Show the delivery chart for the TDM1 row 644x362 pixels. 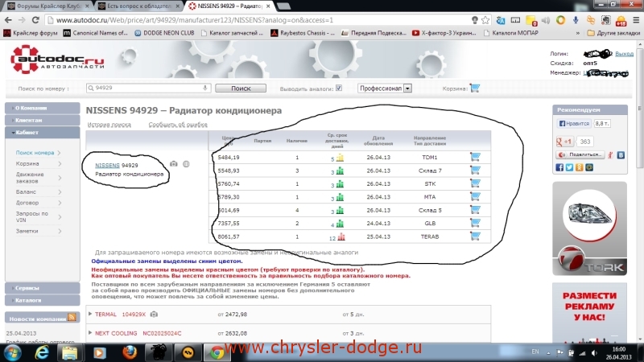tap(340, 158)
